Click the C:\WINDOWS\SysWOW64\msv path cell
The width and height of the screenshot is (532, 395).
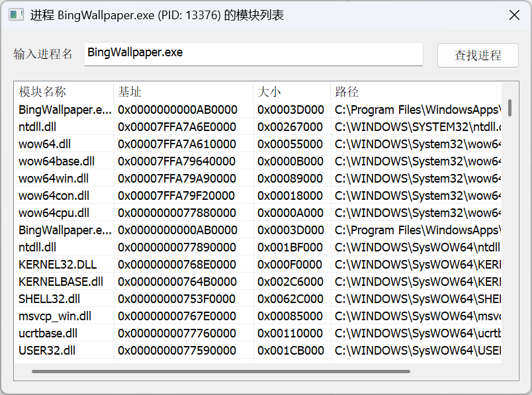(x=418, y=316)
